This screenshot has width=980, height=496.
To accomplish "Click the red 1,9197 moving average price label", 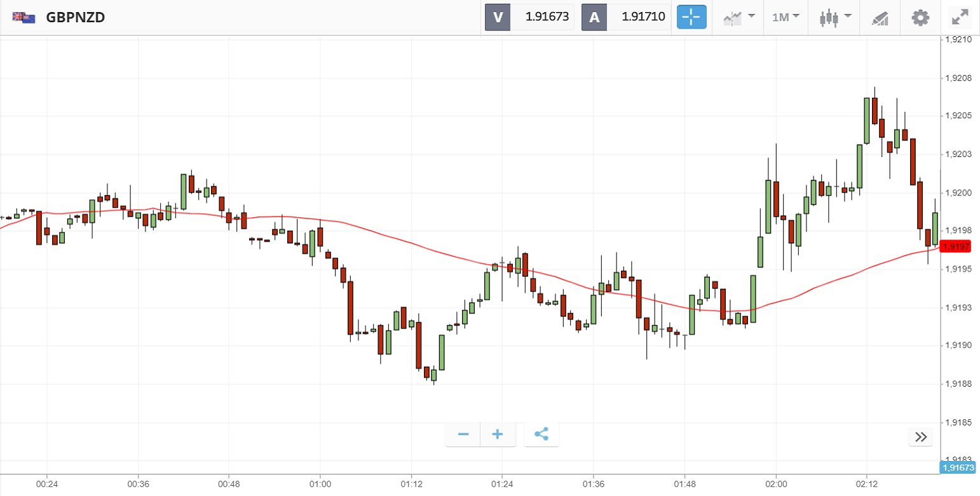I will [x=956, y=246].
